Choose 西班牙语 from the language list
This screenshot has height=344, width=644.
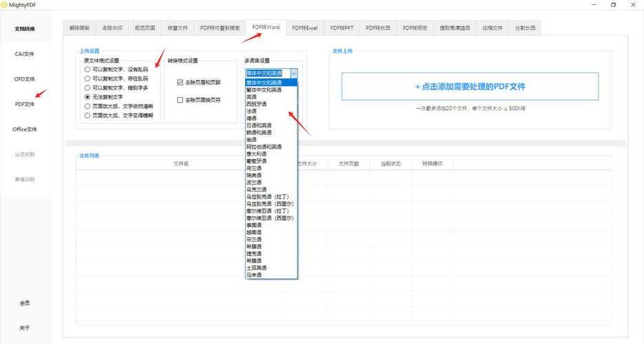[x=271, y=104]
